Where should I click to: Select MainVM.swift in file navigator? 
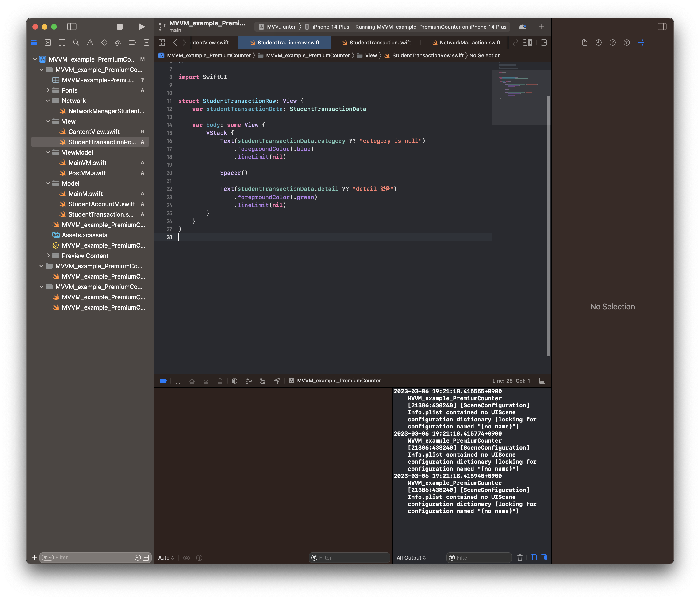click(87, 163)
